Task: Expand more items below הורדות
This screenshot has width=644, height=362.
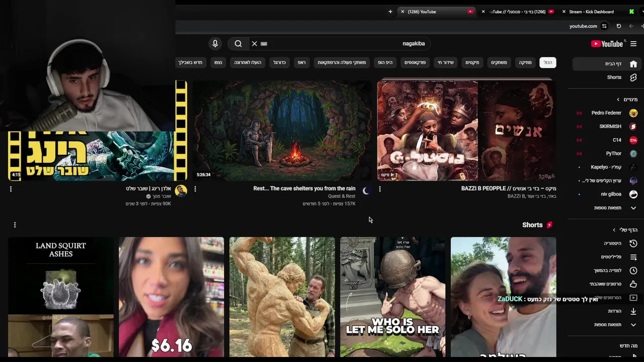Action: point(606,325)
